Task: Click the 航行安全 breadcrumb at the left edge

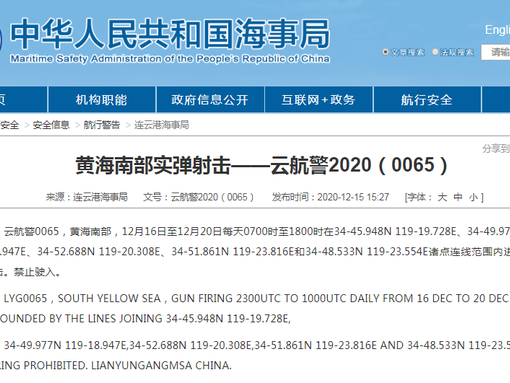Action: (9, 125)
